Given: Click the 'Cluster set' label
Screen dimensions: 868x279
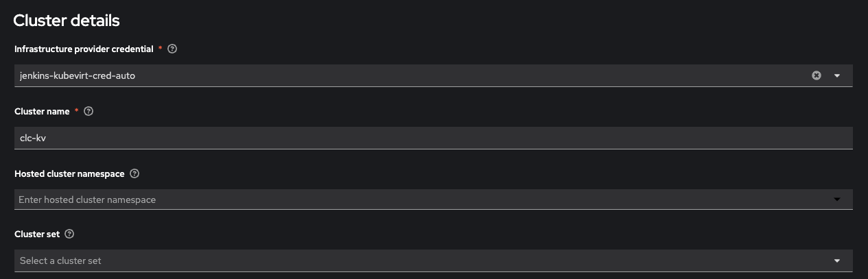Looking at the screenshot, I should point(37,234).
